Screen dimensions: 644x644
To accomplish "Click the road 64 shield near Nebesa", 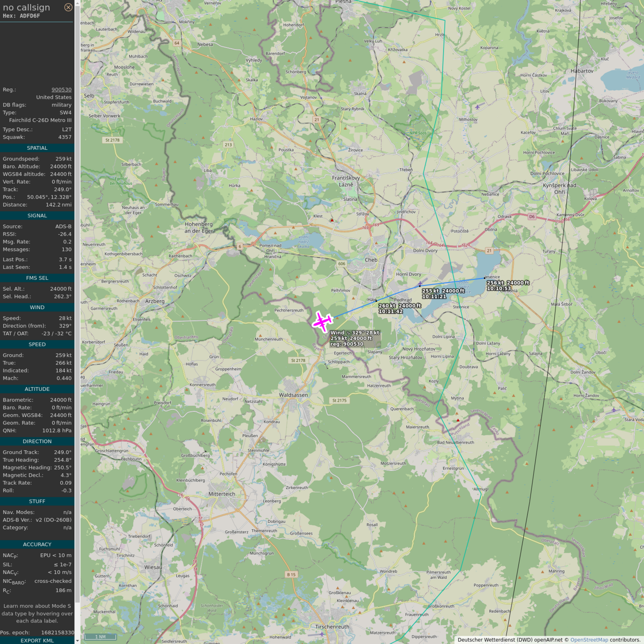I will pos(177,43).
